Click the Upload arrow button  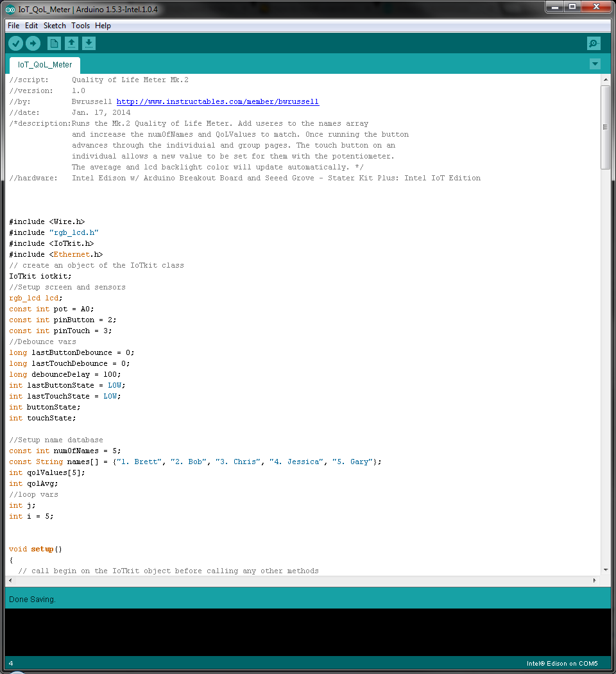(33, 44)
